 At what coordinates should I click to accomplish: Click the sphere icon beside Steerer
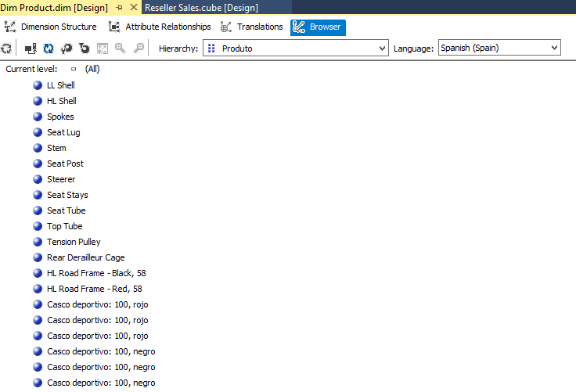click(38, 179)
